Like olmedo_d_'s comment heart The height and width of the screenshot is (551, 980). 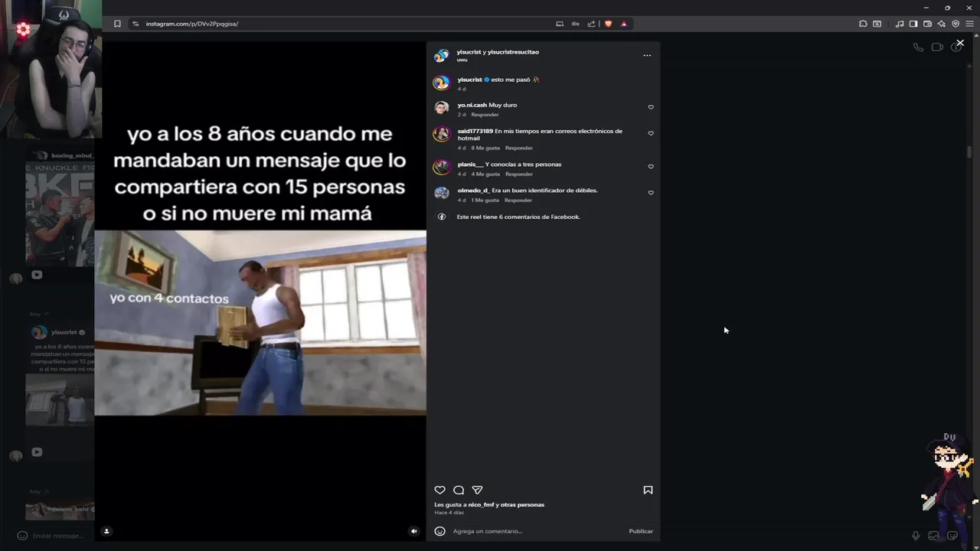(x=651, y=192)
